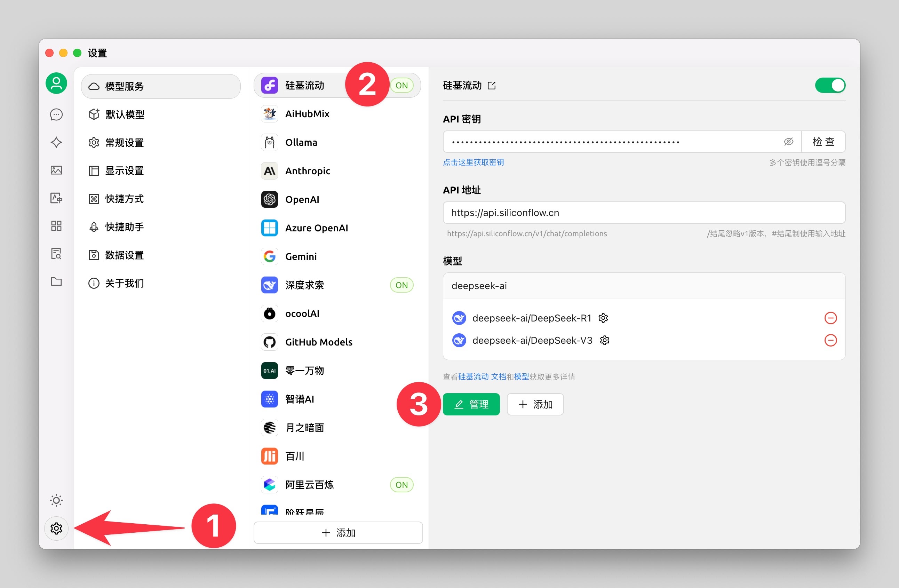Open settings for DeepSeek-R1 model
The height and width of the screenshot is (588, 899).
(x=603, y=318)
